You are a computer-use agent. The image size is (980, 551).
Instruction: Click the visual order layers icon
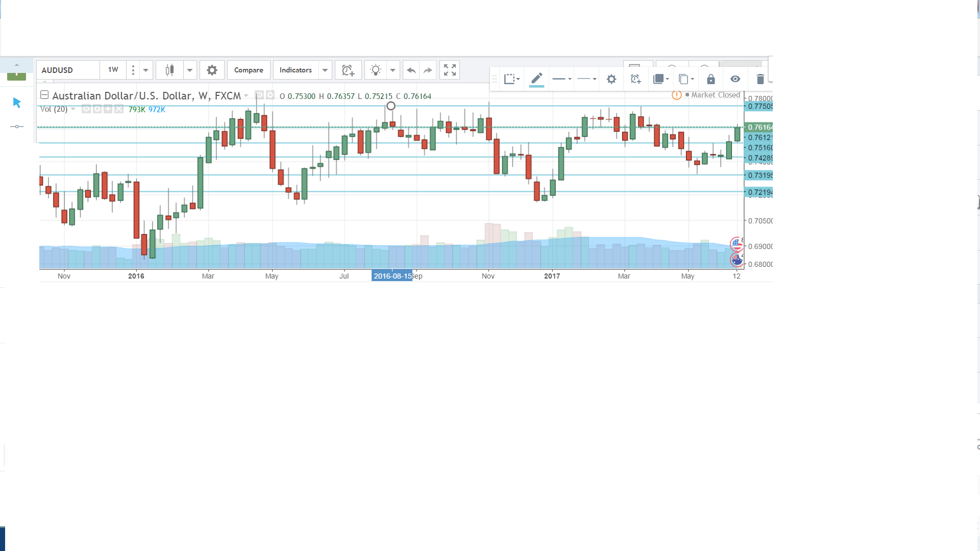661,79
